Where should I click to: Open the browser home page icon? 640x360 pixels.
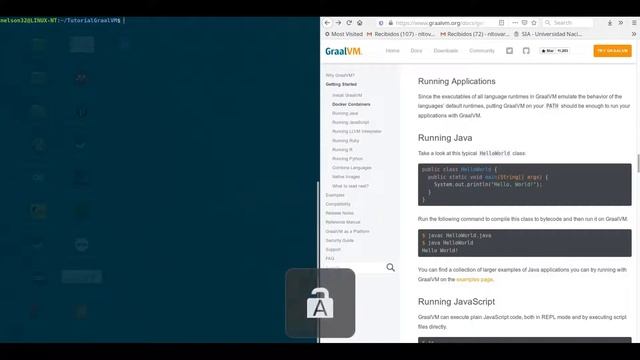point(360,23)
